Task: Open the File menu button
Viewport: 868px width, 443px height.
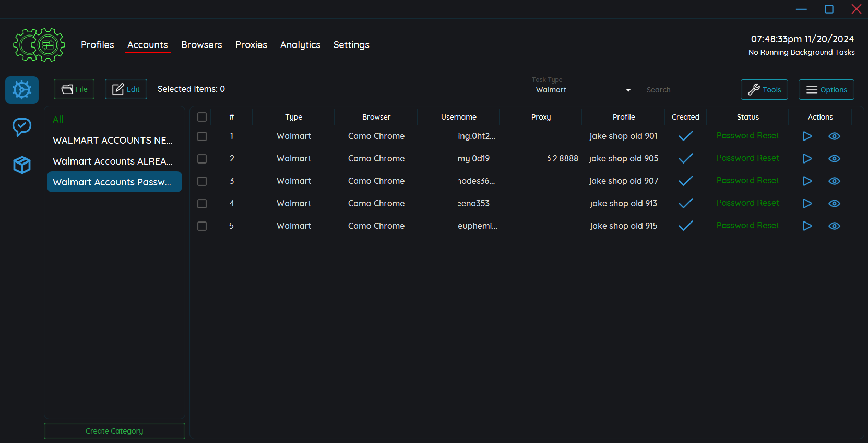Action: 74,89
